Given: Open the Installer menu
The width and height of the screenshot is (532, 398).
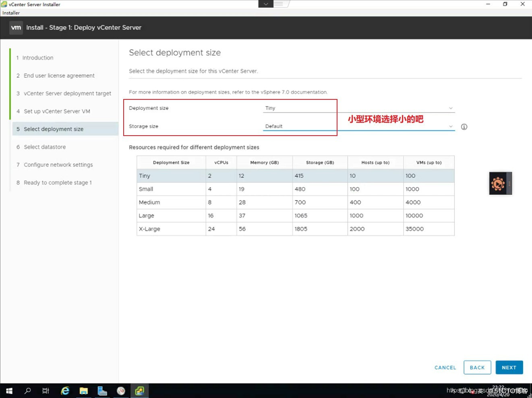Looking at the screenshot, I should (x=11, y=13).
